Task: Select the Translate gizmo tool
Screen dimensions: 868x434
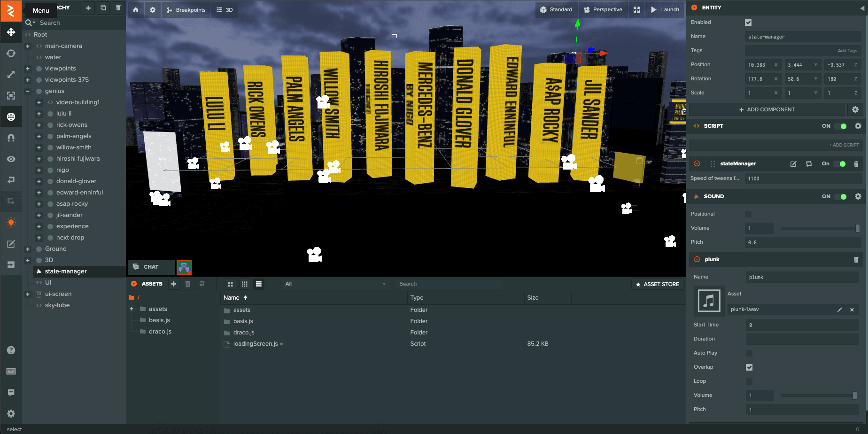Action: [11, 32]
